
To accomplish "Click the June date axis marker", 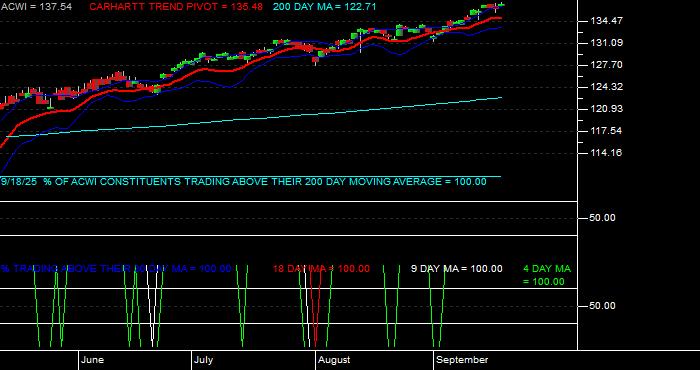I will coord(93,360).
